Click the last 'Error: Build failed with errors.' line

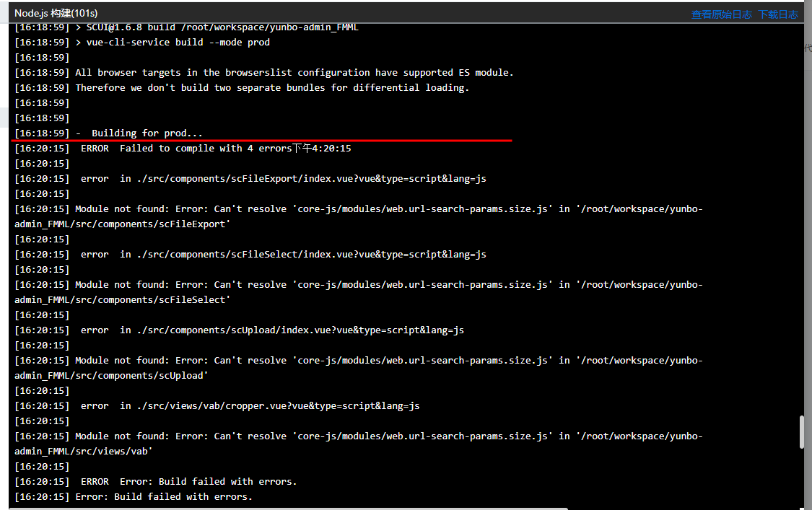[134, 496]
